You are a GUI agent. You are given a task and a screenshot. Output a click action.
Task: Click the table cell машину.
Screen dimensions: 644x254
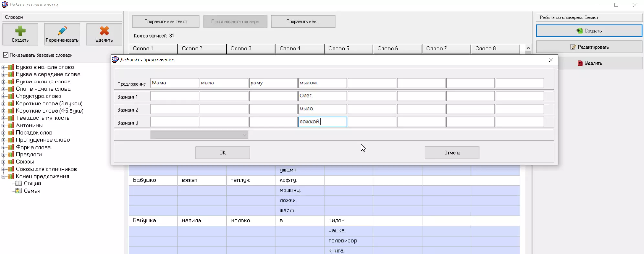click(x=300, y=190)
